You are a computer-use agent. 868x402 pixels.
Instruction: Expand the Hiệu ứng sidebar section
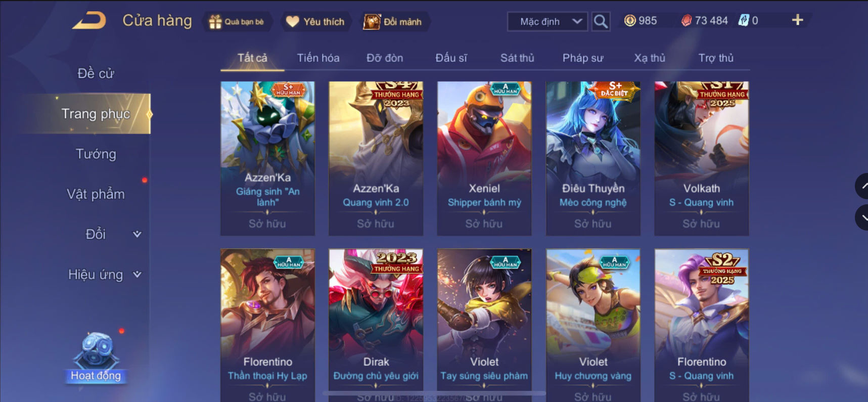point(105,275)
